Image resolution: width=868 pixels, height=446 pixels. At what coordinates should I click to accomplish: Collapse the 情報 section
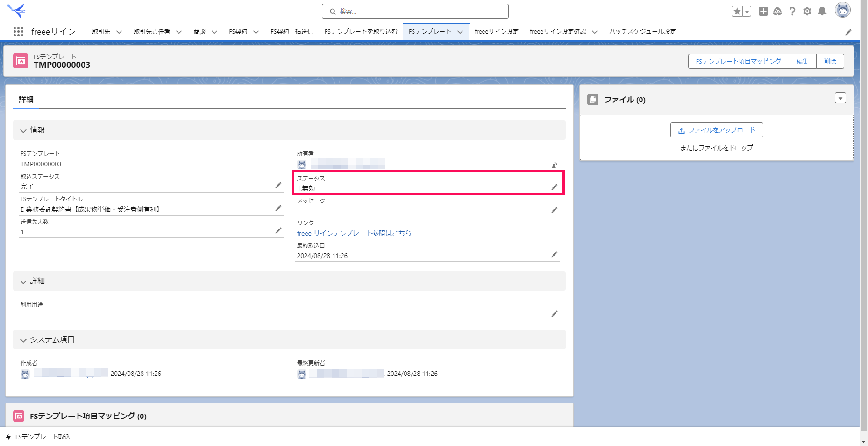tap(23, 130)
